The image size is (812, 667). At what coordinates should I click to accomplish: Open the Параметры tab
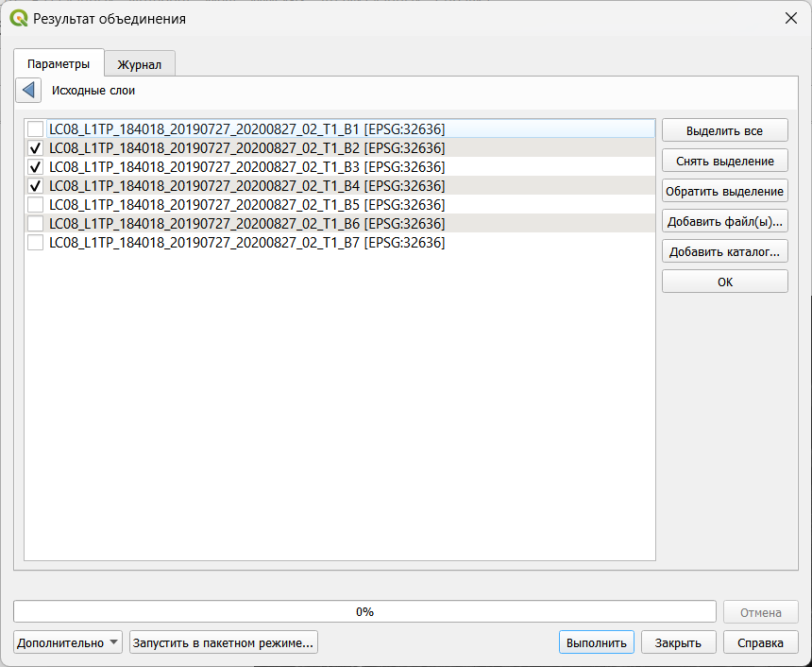(x=59, y=64)
